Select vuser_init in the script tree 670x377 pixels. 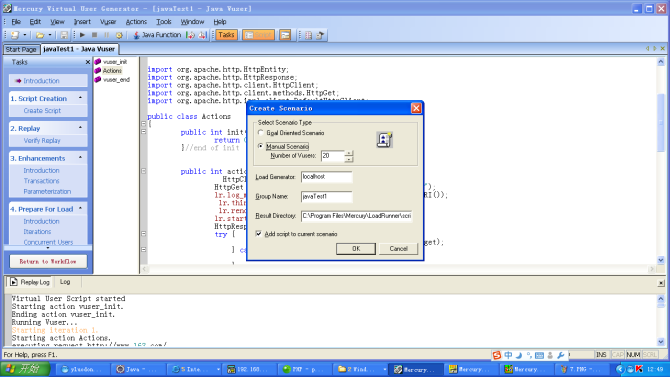(x=115, y=62)
